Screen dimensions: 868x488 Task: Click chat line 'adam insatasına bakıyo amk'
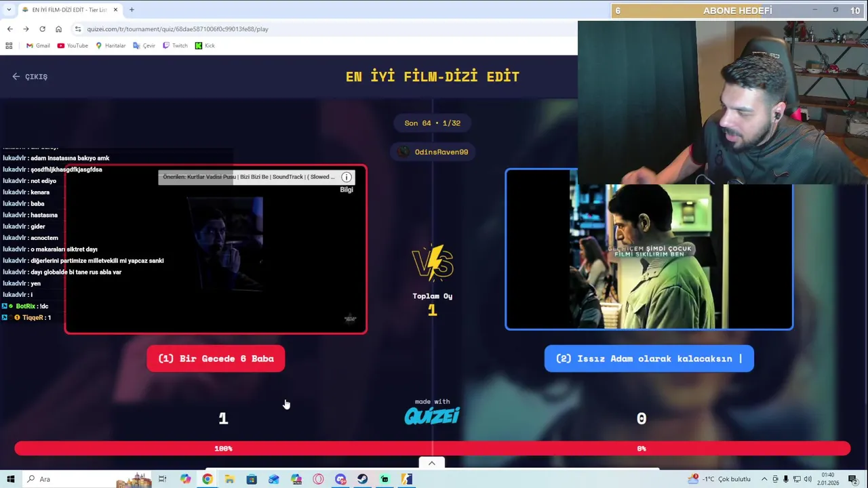click(x=56, y=158)
